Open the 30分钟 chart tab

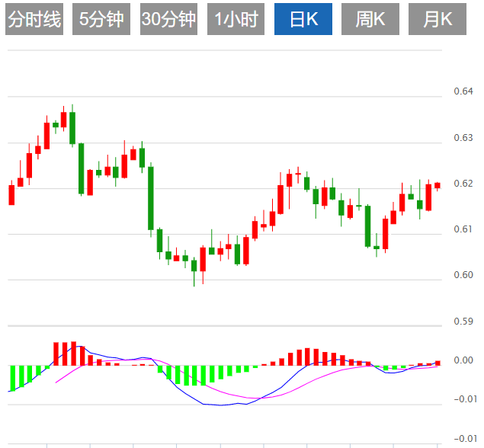coord(168,20)
